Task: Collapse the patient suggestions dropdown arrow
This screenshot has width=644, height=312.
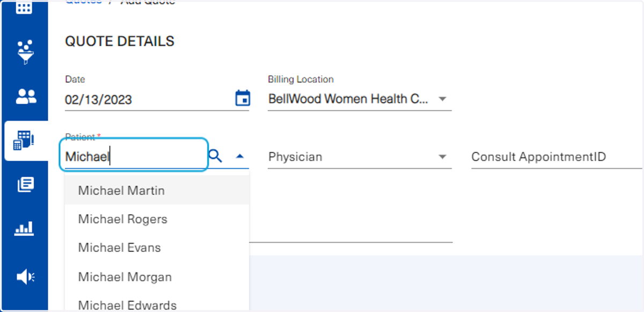Action: [240, 156]
